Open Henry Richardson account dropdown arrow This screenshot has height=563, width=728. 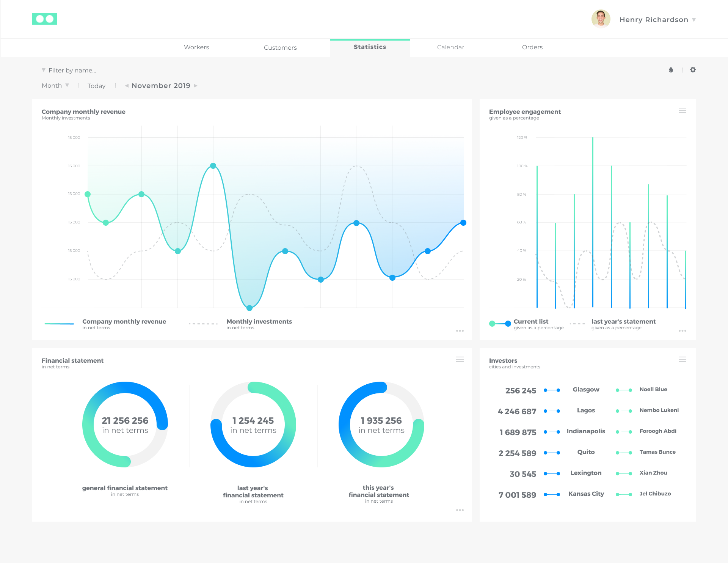[x=693, y=20]
